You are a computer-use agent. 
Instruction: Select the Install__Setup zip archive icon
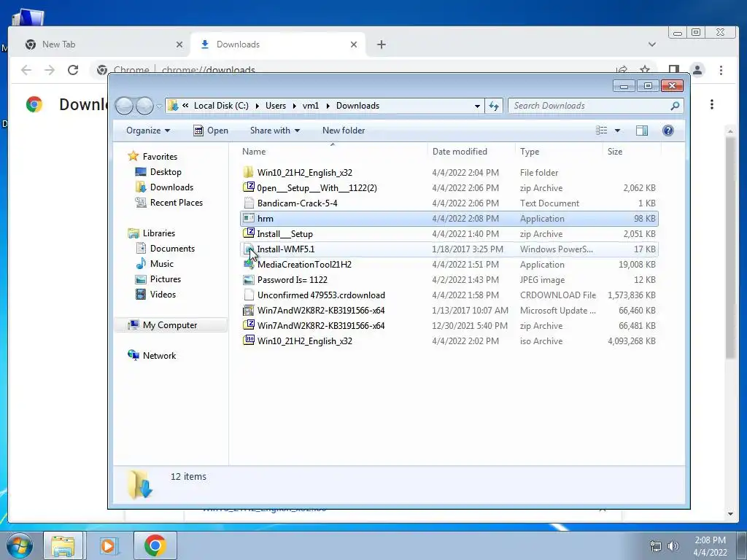[248, 233]
